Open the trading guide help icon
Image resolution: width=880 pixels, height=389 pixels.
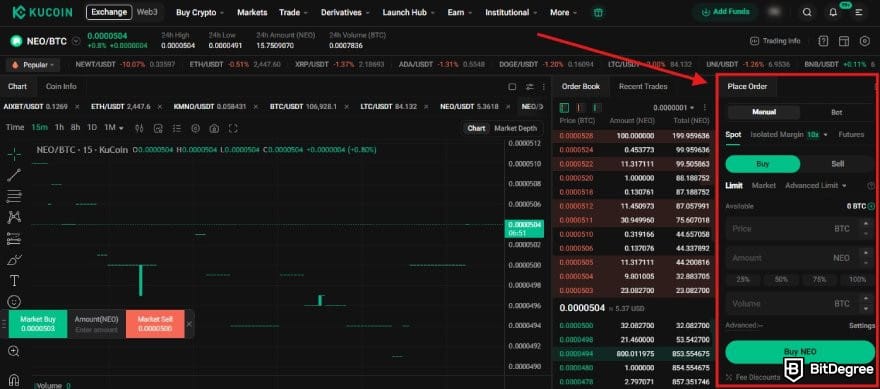[x=823, y=41]
